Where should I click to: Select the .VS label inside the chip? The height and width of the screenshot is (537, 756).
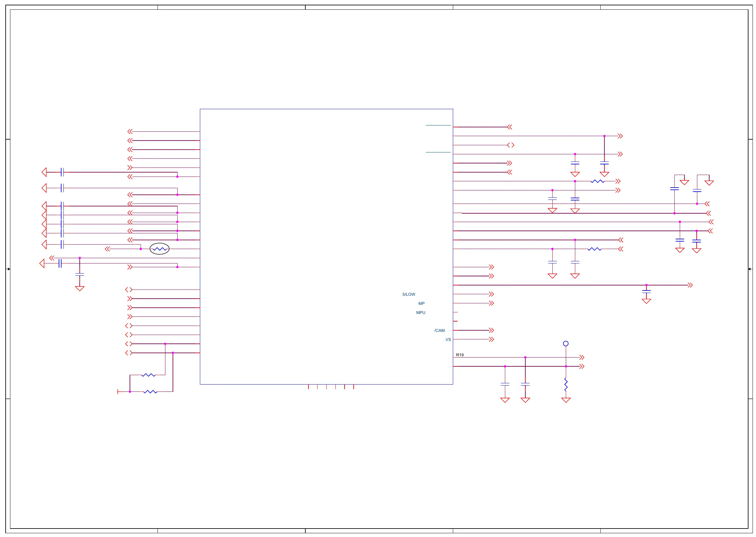(x=448, y=340)
